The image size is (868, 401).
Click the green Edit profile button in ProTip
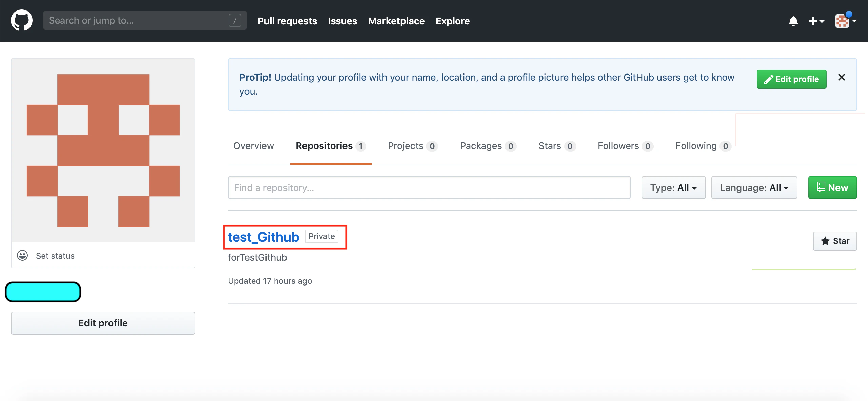[x=791, y=79]
